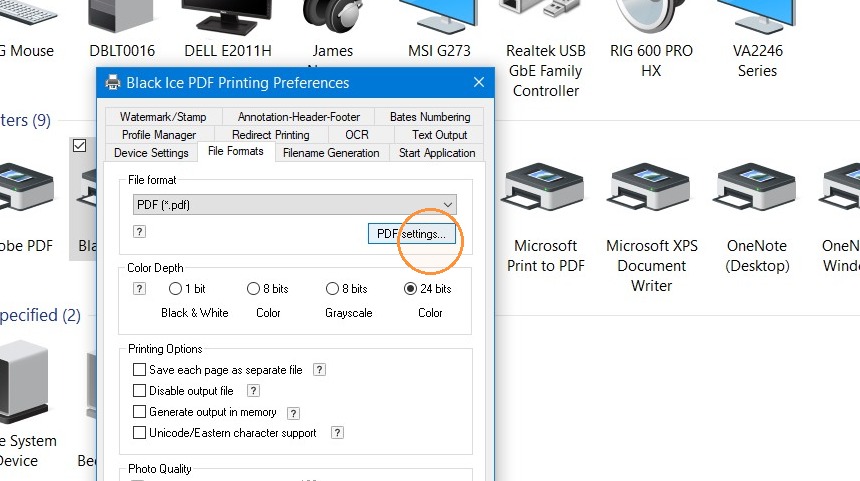860x481 pixels.
Task: Switch to the Redirect Printing tab
Action: 271,135
